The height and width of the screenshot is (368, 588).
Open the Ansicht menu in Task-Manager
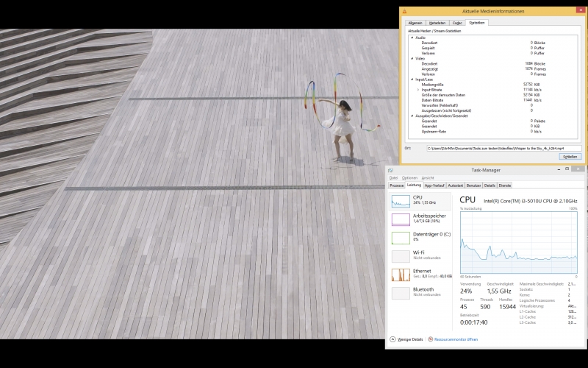[428, 178]
